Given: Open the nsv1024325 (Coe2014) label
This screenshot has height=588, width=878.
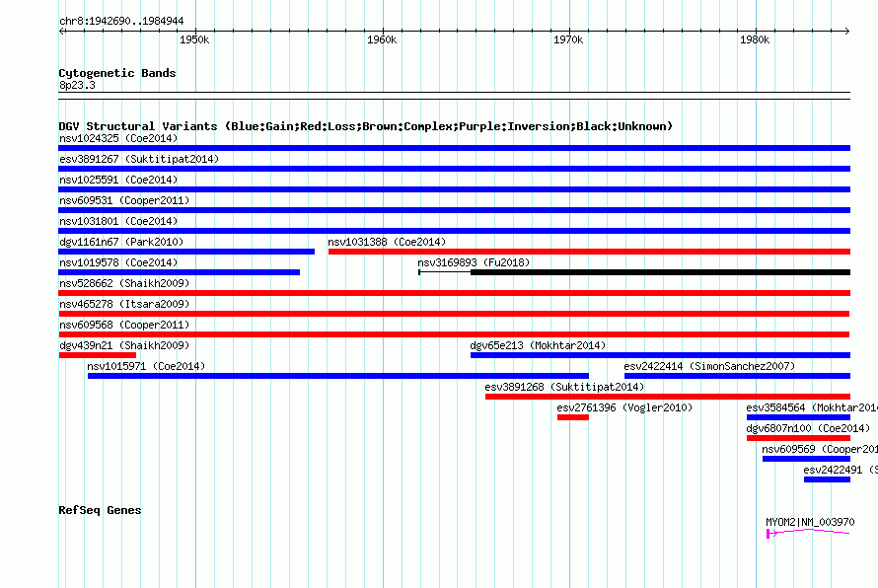Looking at the screenshot, I should coord(118,138).
